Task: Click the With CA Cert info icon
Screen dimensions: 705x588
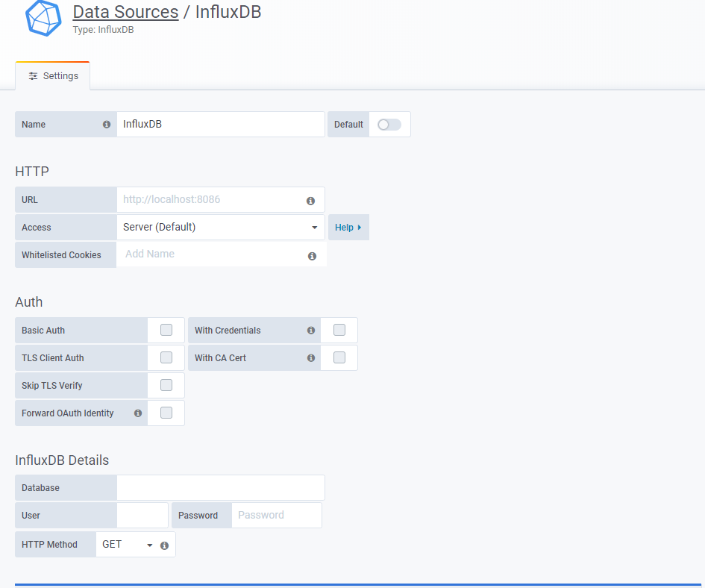Action: (x=311, y=358)
